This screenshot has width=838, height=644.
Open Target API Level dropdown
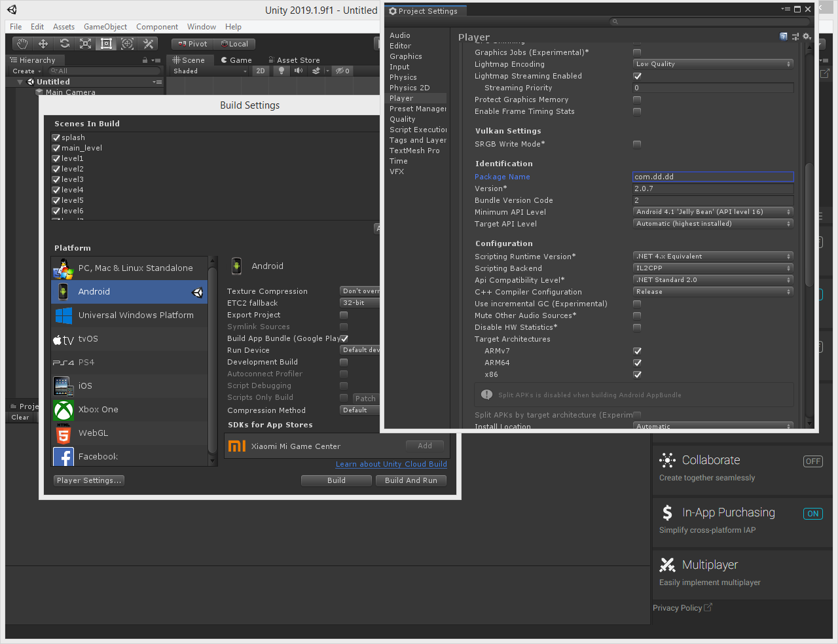[713, 224]
